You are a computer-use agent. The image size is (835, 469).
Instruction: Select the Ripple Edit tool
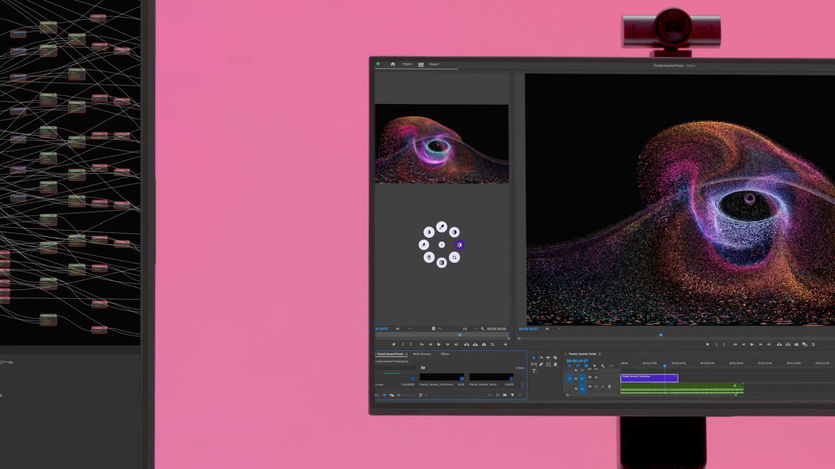pos(548,358)
